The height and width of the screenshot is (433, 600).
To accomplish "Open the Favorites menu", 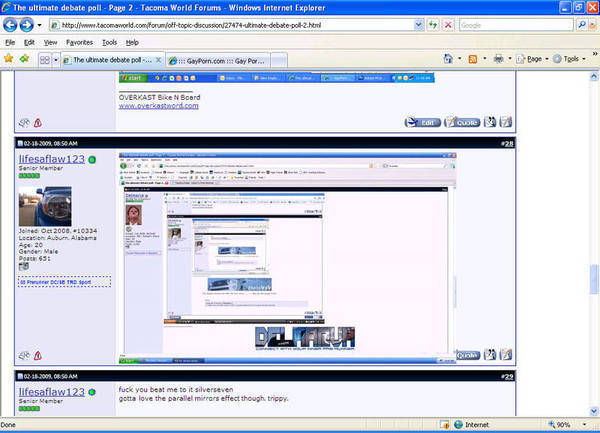I will (79, 42).
